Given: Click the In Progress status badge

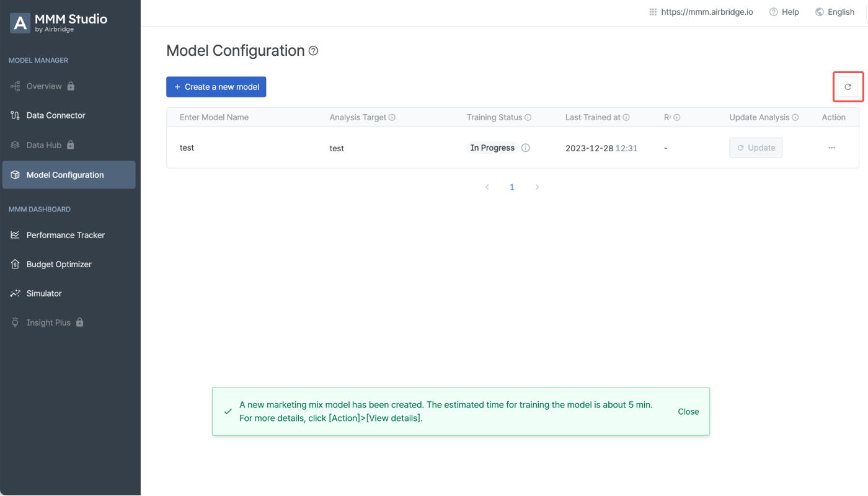Looking at the screenshot, I should click(x=493, y=148).
